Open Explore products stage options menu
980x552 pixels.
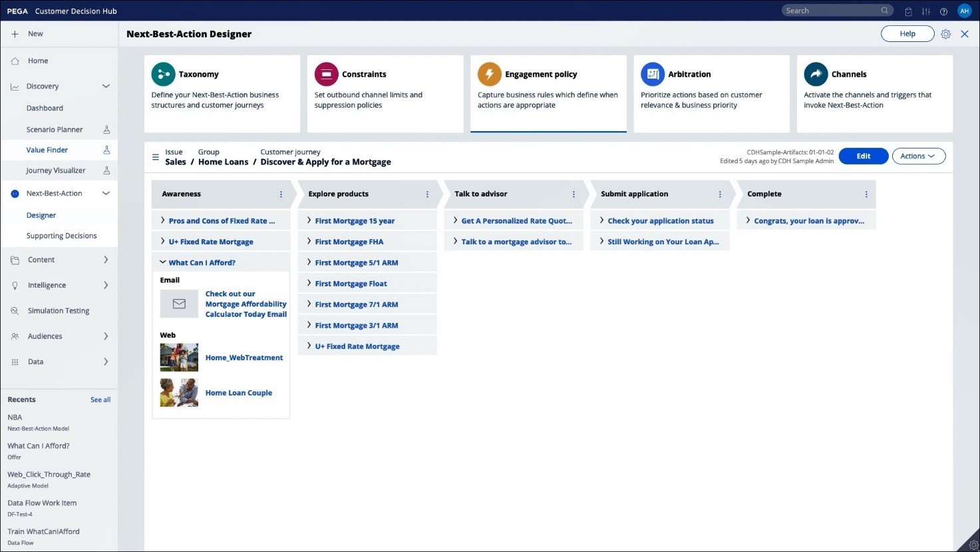(x=427, y=194)
